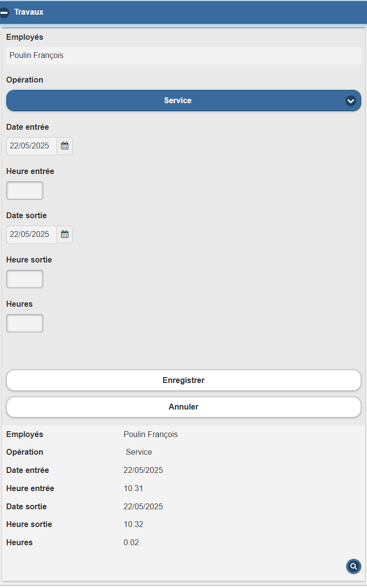Collapse the Travaux section with minus icon
This screenshot has height=588, width=367.
tap(4, 12)
